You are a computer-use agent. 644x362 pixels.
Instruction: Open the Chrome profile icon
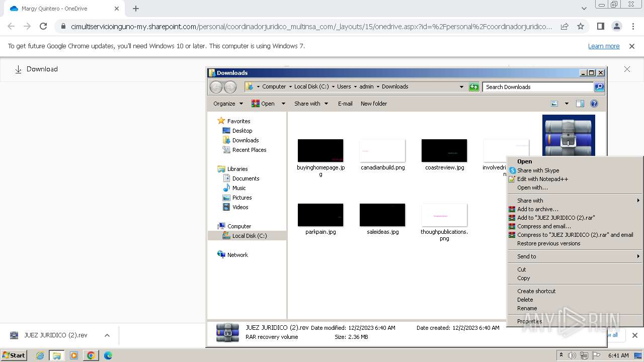tap(616, 26)
